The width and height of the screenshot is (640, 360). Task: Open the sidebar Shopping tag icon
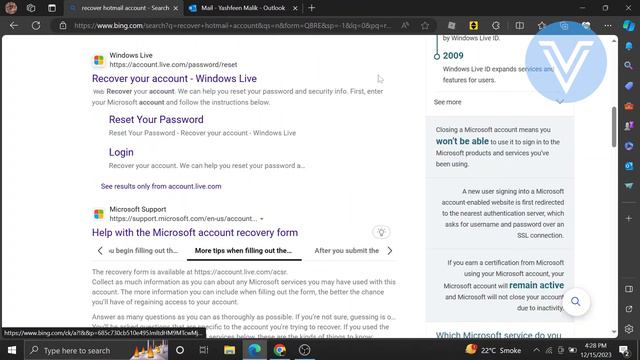(629, 86)
